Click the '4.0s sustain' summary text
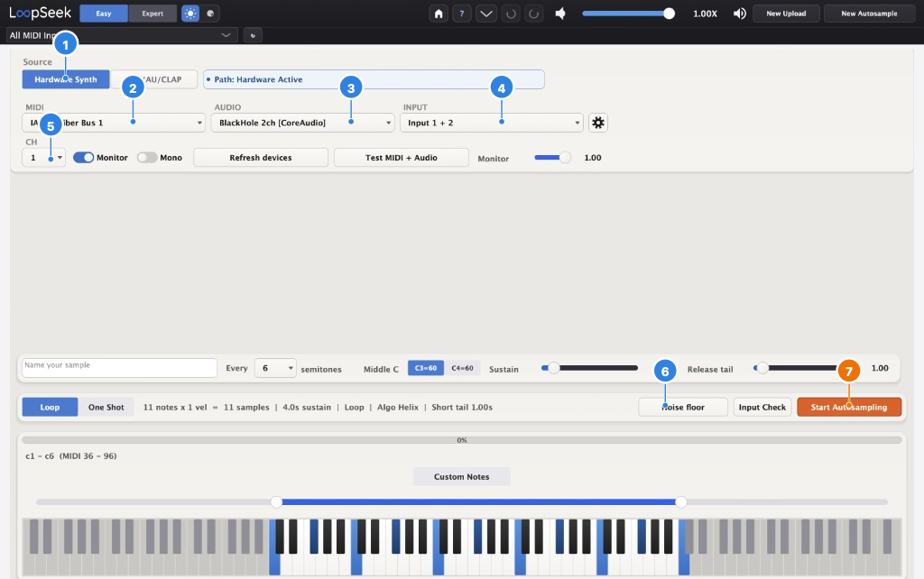This screenshot has width=924, height=579. [307, 407]
